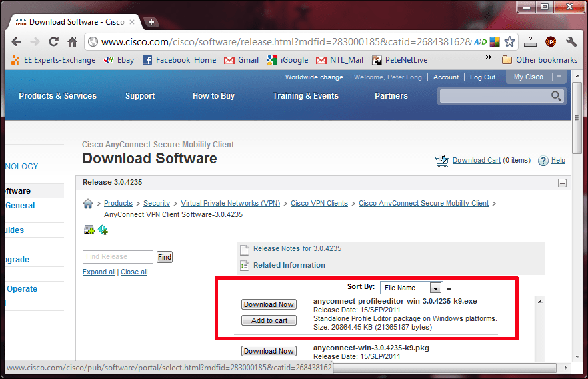
Task: Download Now for anyconnect-profileeditor exe
Action: (x=269, y=304)
